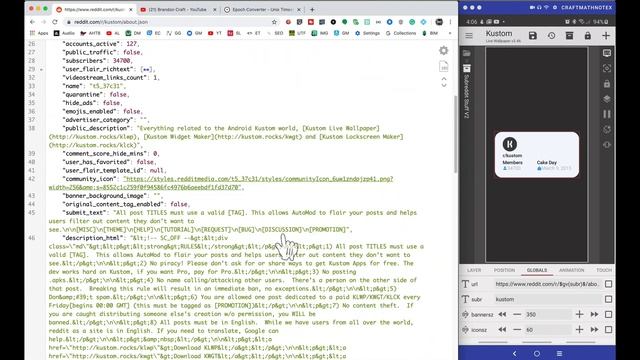Close the Epoch Converter tab
This screenshot has height=360, width=640.
point(299,9)
